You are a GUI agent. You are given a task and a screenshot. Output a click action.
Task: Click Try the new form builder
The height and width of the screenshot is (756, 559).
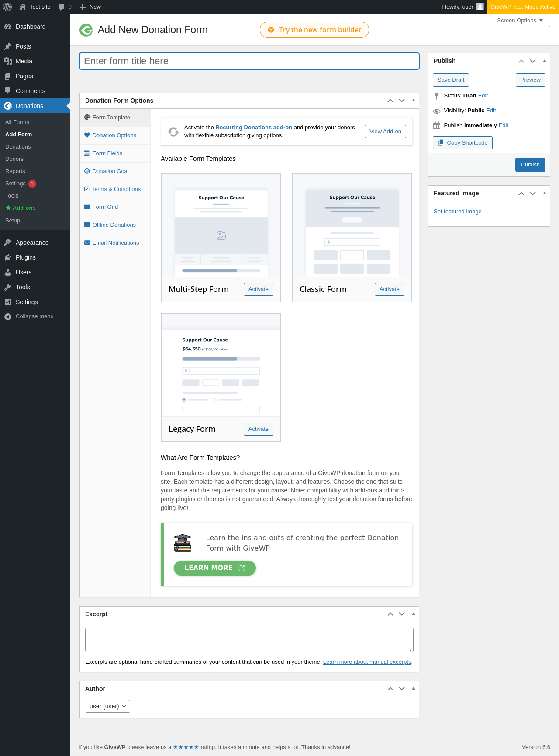(x=314, y=30)
